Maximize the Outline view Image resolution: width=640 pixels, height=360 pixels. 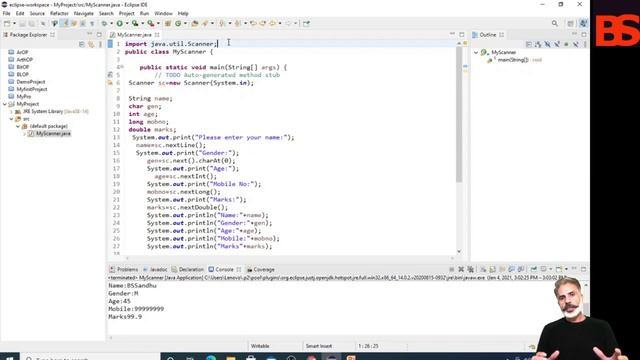[x=584, y=35]
